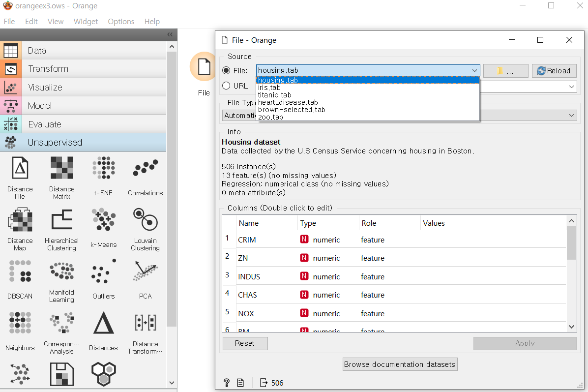Select the File source radio button
The width and height of the screenshot is (588, 392).
[x=226, y=70]
